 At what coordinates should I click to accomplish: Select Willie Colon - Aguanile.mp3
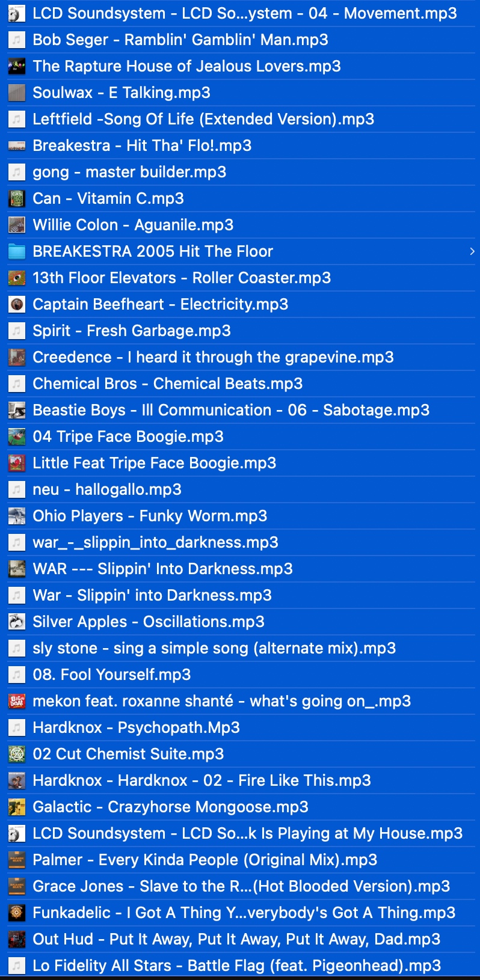pos(133,225)
